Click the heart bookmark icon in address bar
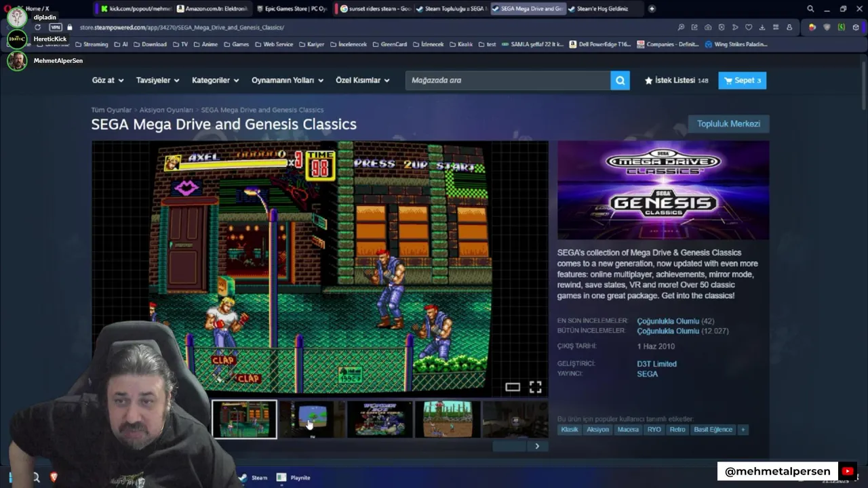This screenshot has height=488, width=868. tap(749, 27)
